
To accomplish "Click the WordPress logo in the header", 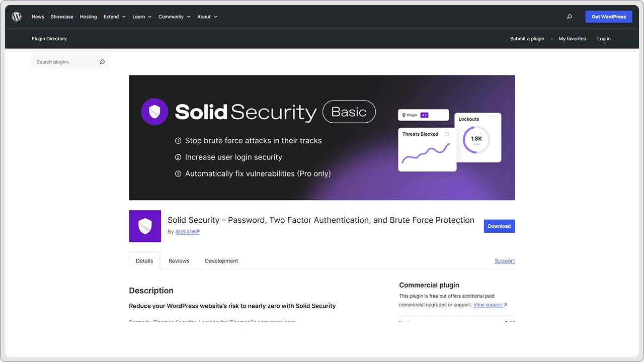I will (16, 16).
